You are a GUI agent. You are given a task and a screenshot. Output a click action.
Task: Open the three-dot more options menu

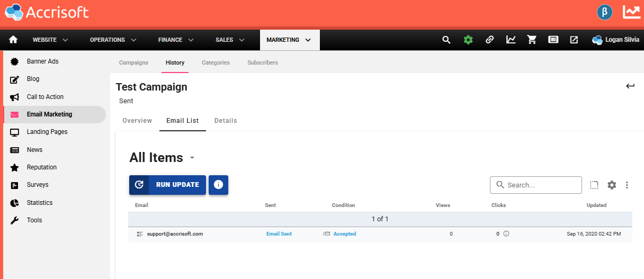tap(627, 185)
